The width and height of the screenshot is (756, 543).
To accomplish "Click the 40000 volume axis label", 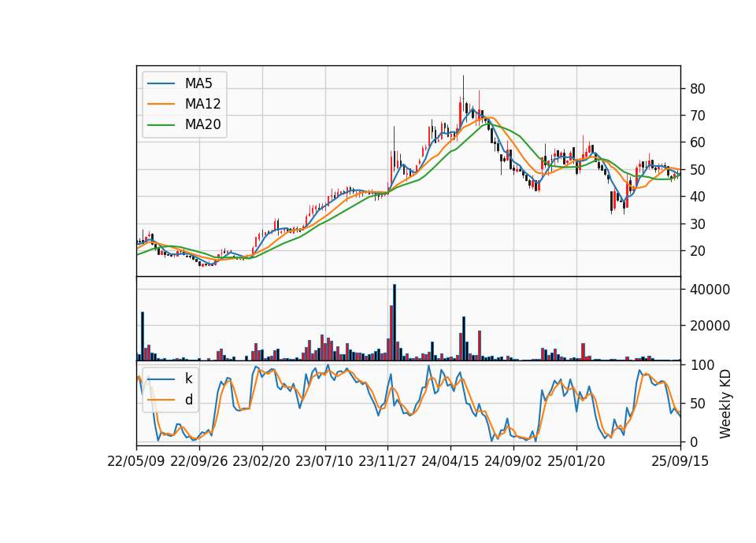I will pyautogui.click(x=710, y=290).
